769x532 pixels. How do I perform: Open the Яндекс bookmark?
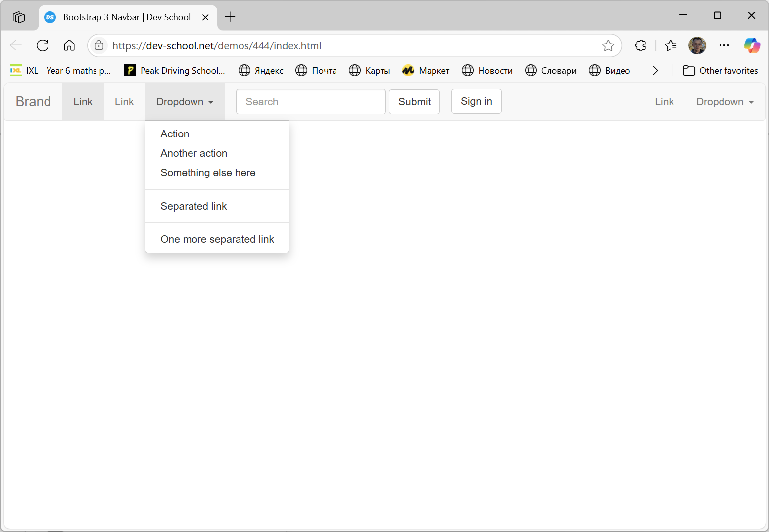[261, 70]
